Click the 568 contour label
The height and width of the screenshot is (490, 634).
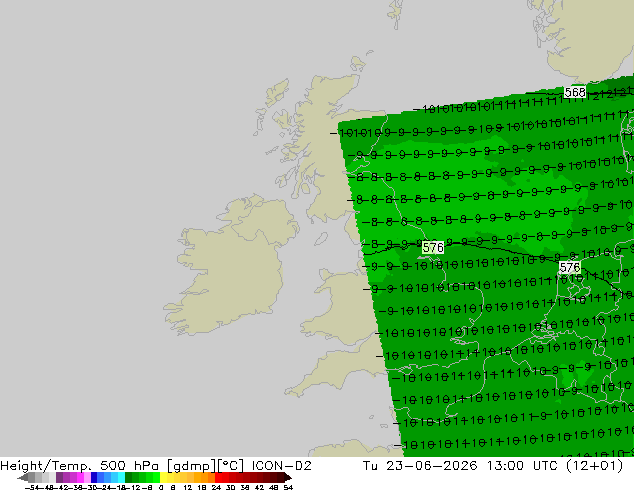point(575,93)
